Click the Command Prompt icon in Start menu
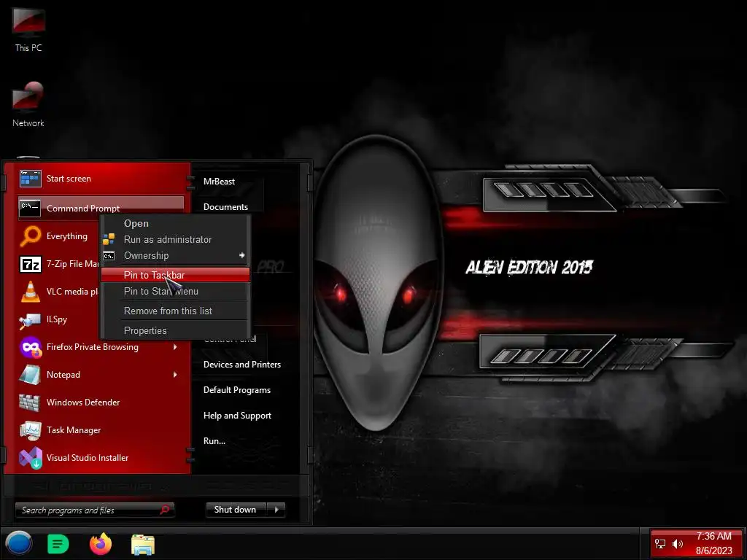 pyautogui.click(x=29, y=208)
